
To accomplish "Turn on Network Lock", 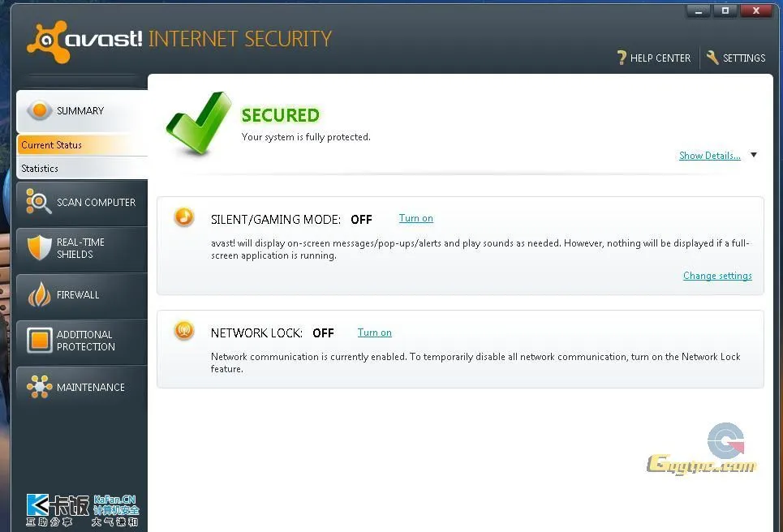I will tap(374, 332).
